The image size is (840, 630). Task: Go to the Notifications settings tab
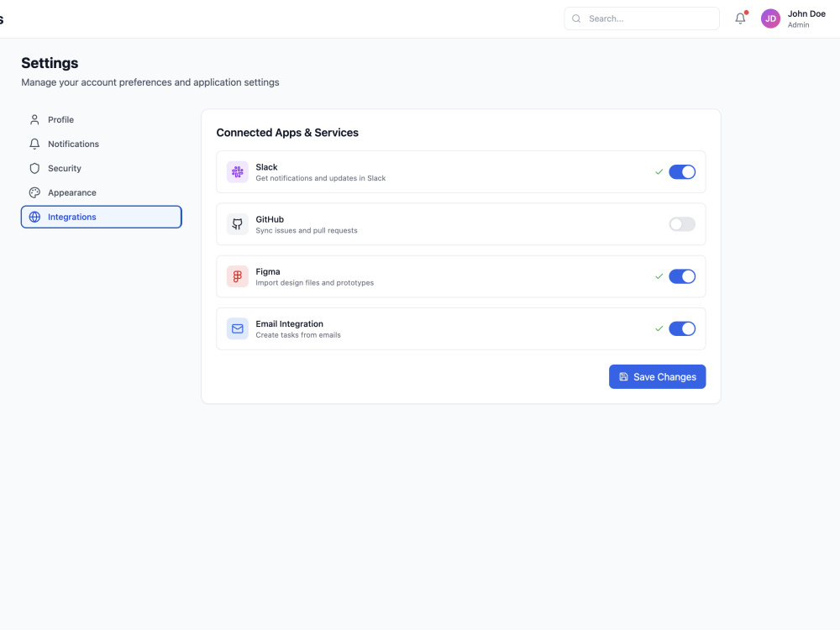102,144
